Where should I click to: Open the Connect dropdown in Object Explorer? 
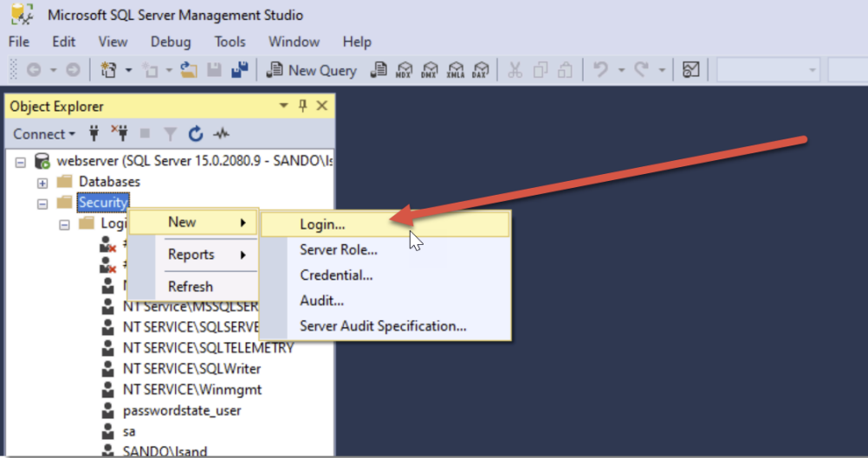click(44, 134)
